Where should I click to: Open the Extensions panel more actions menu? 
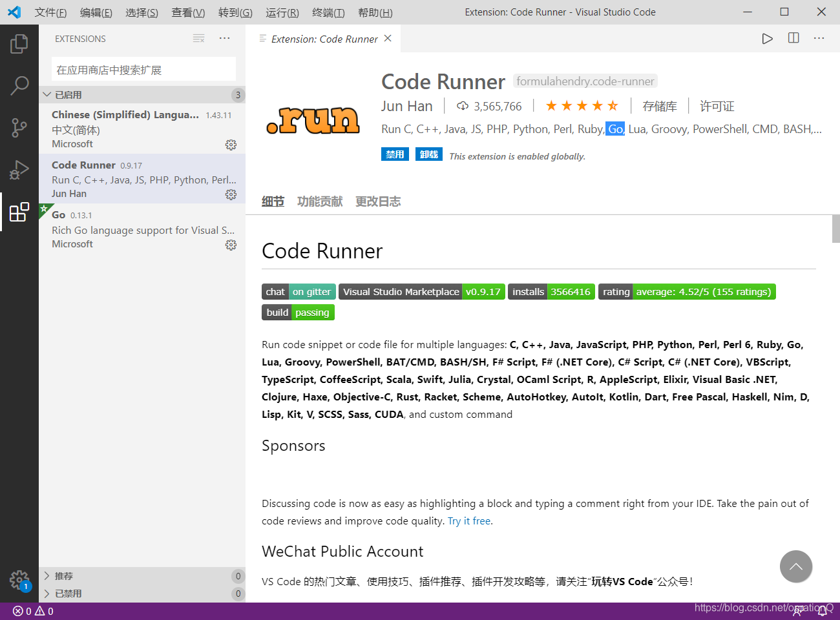click(x=224, y=39)
